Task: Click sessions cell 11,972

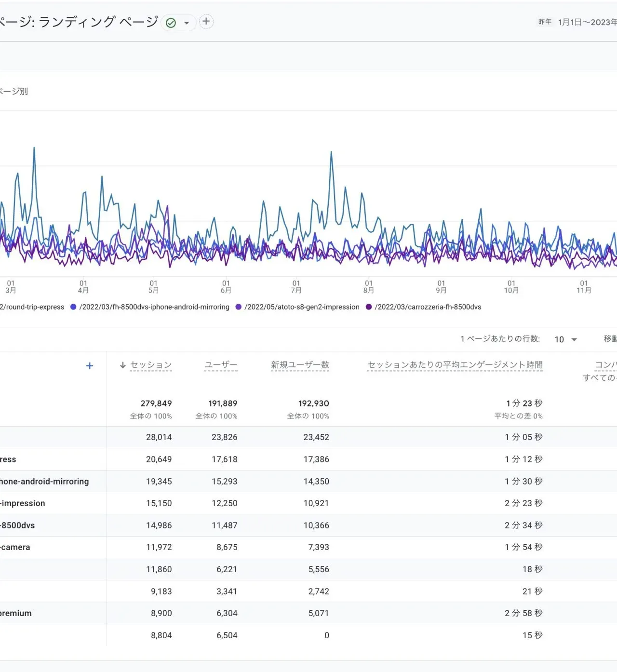Action: 159,547
